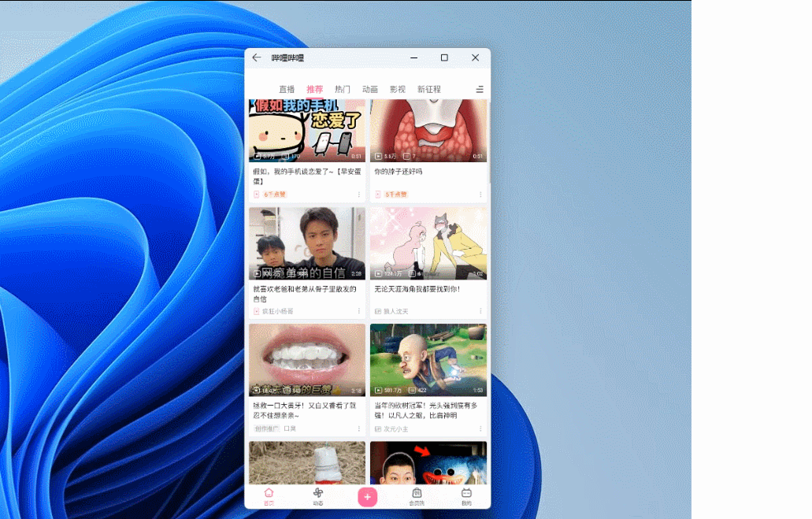The width and height of the screenshot is (812, 519).
Task: Click the 5千点赞 tag
Action: point(396,195)
